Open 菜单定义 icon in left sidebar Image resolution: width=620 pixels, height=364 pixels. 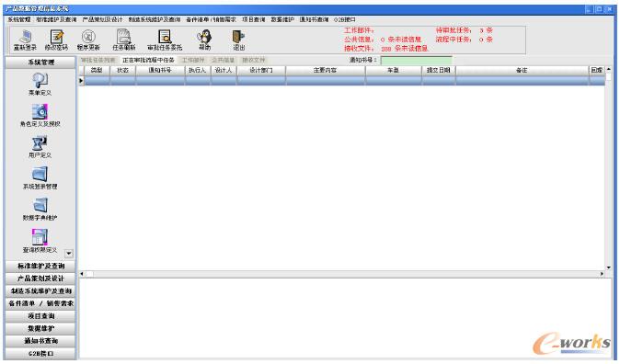[x=40, y=81]
